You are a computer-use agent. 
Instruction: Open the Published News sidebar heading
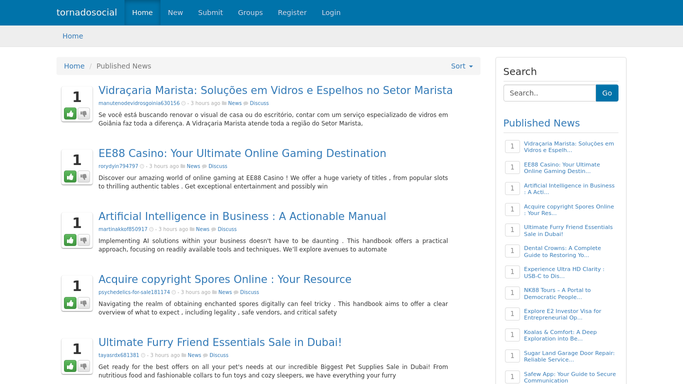[541, 123]
